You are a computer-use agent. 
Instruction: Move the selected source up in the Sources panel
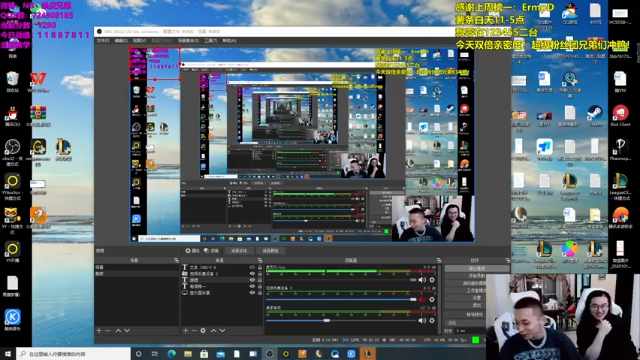[x=213, y=330]
